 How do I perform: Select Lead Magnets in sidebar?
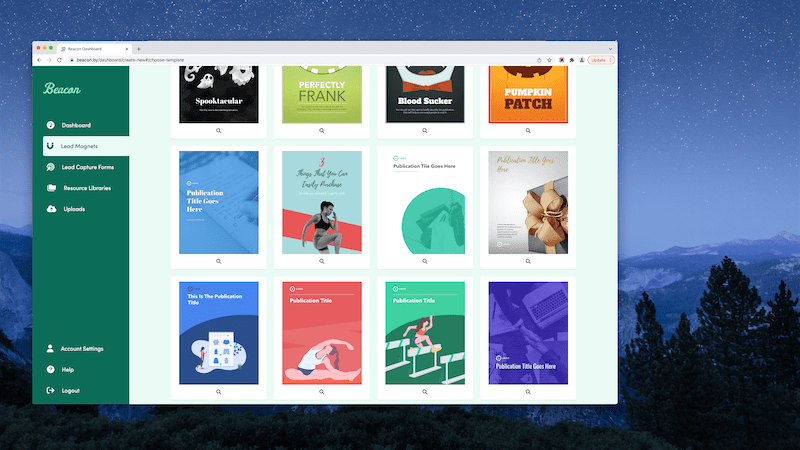79,146
